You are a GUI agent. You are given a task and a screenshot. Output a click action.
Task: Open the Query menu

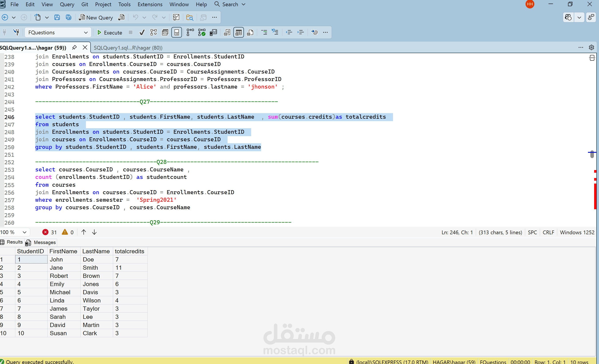67,4
